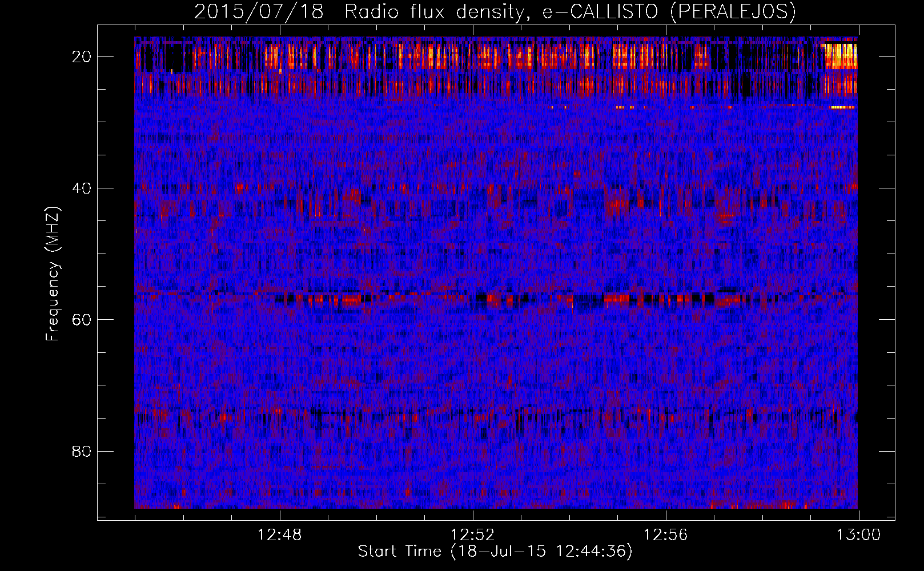
Task: Select the Frequency (MHZ) axis label
Action: pos(53,274)
